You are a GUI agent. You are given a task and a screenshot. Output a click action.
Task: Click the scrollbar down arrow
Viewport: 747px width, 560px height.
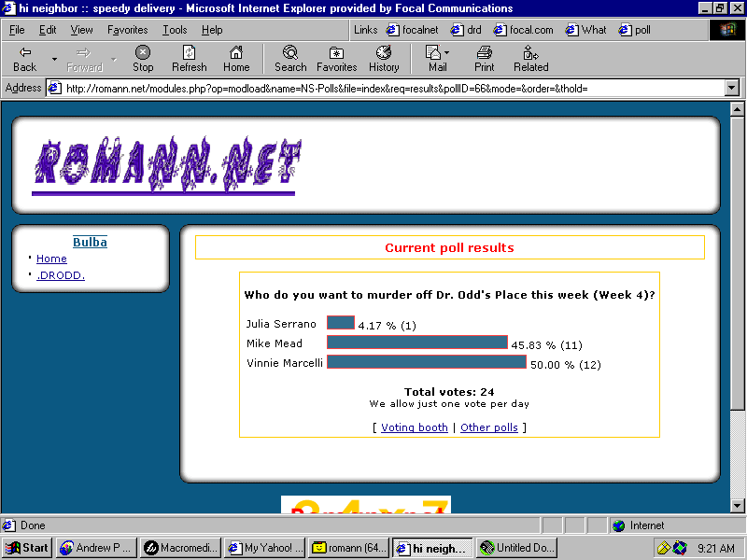point(737,505)
